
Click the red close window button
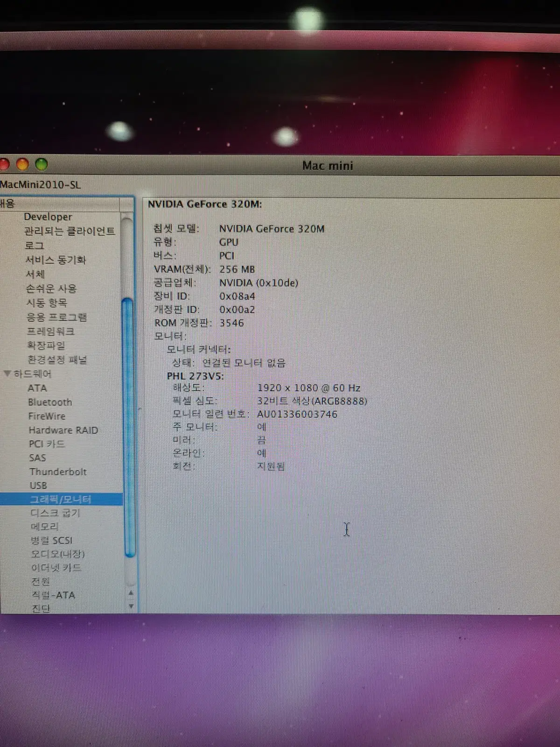pyautogui.click(x=4, y=164)
